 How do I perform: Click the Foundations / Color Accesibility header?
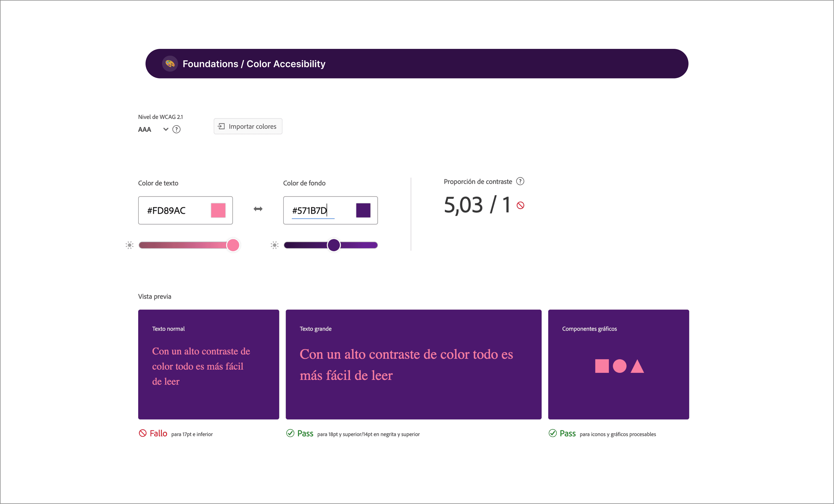[x=254, y=64]
